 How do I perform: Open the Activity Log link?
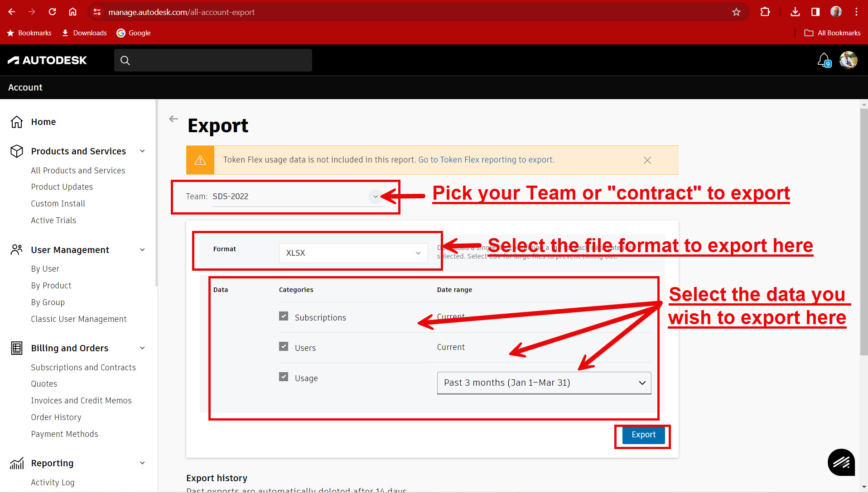[53, 483]
